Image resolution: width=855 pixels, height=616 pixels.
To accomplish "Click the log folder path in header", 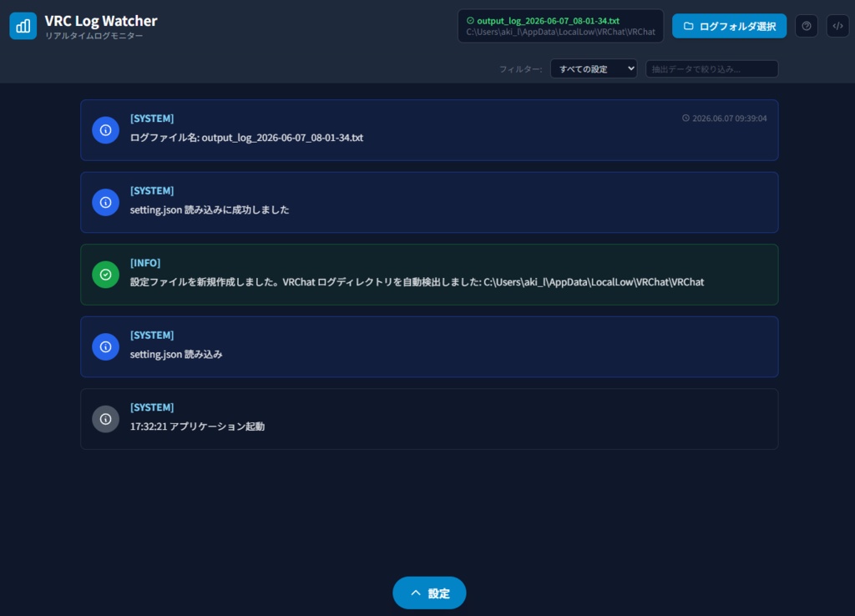I will tap(560, 33).
